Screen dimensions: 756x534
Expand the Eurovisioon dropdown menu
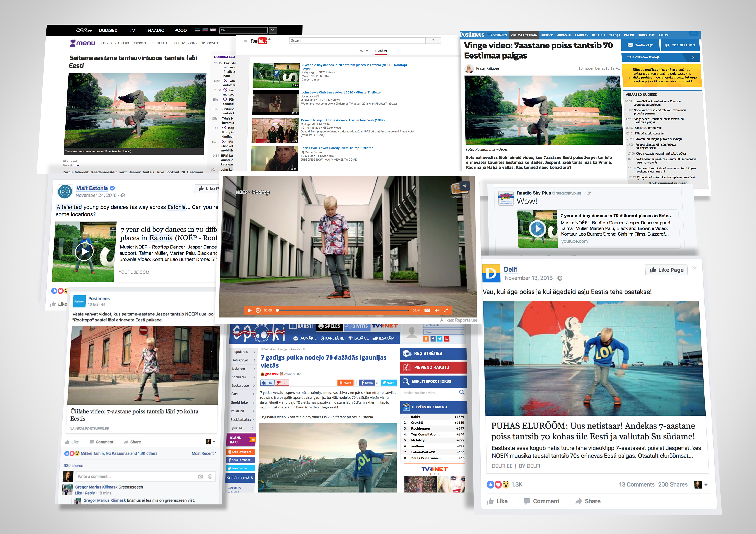coord(186,43)
